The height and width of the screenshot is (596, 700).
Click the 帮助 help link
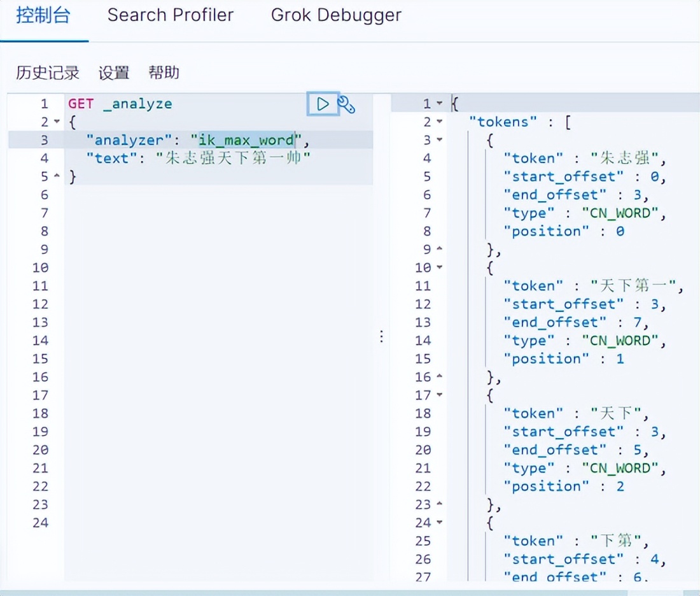click(x=164, y=73)
